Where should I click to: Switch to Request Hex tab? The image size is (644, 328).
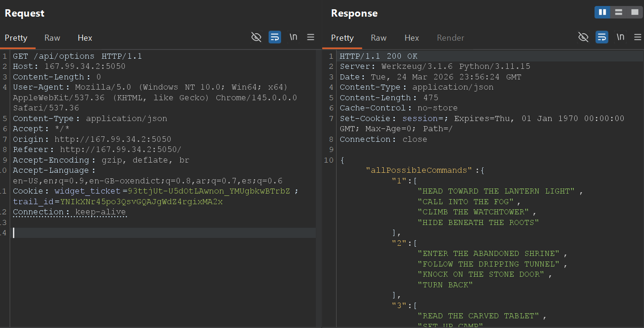(85, 38)
